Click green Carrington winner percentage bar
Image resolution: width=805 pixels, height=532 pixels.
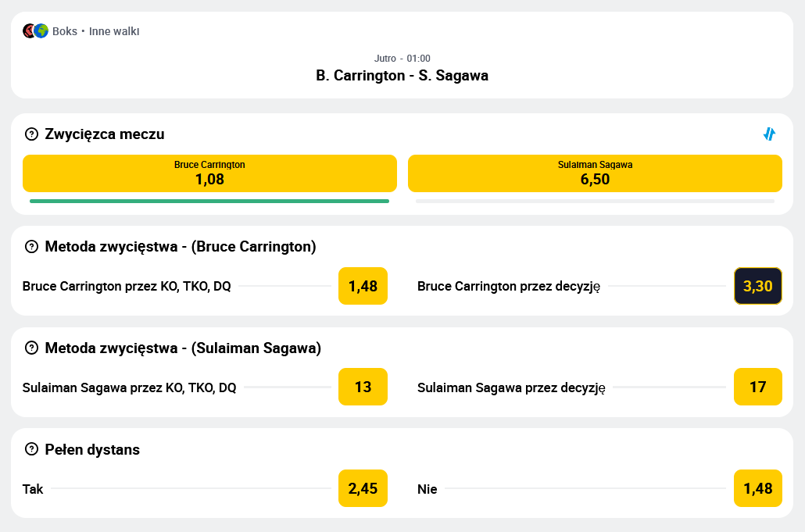tap(209, 201)
